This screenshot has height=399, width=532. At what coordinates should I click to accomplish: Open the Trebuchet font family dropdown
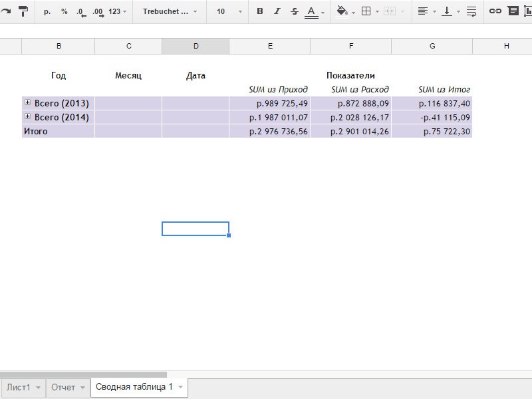click(170, 11)
